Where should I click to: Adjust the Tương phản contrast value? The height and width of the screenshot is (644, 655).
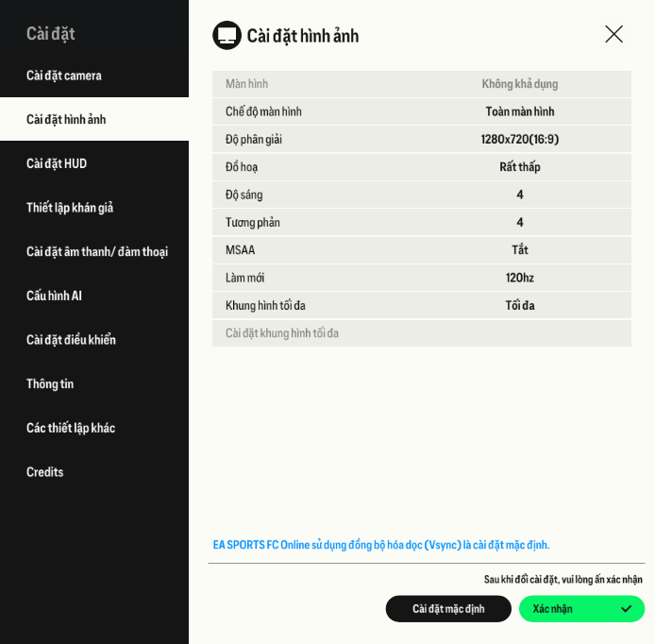519,223
